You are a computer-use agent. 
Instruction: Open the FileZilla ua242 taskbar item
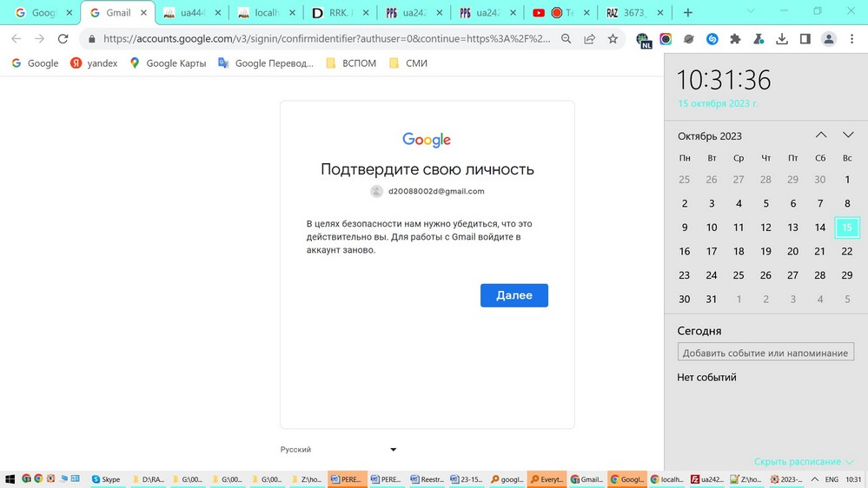[707, 479]
